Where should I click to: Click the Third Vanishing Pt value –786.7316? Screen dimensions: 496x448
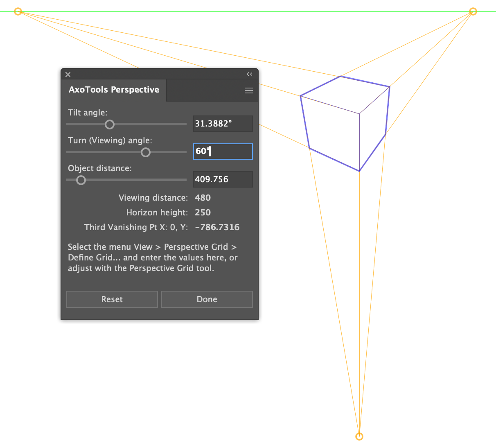217,227
